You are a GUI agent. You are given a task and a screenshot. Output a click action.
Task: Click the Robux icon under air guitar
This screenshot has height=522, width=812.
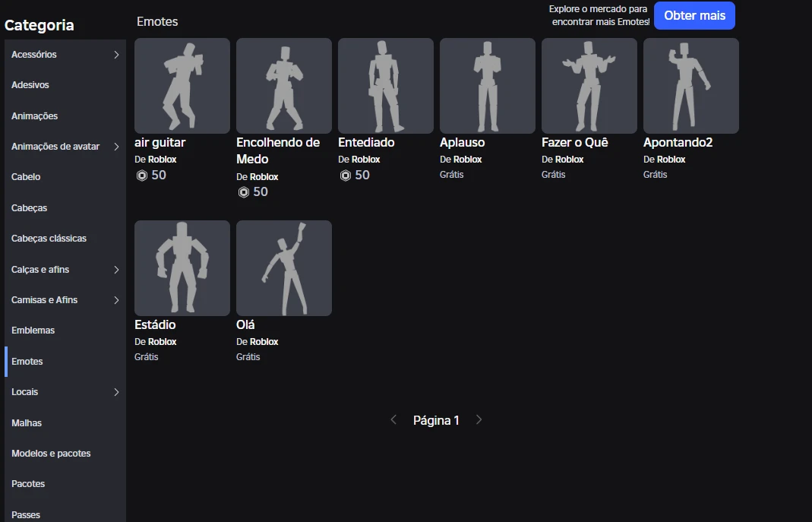[x=141, y=176]
